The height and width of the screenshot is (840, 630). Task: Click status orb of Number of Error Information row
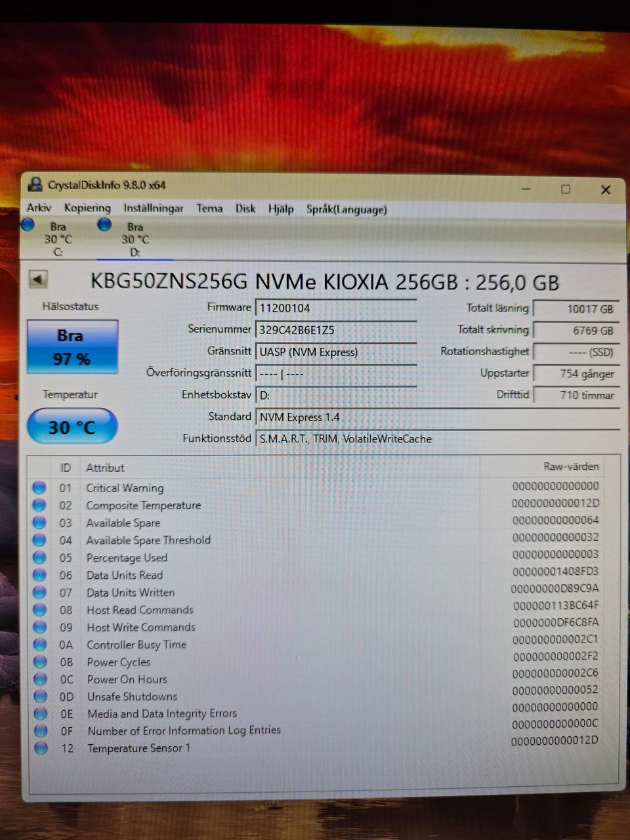point(41,731)
